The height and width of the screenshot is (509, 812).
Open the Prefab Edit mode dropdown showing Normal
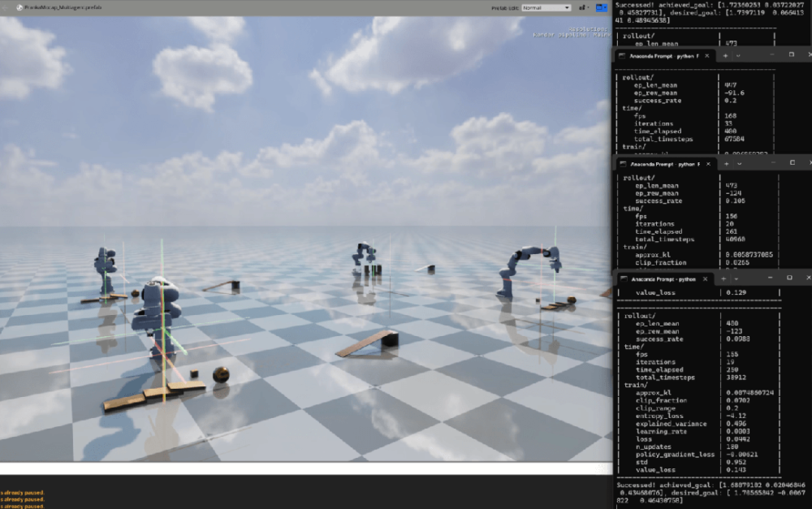click(546, 8)
